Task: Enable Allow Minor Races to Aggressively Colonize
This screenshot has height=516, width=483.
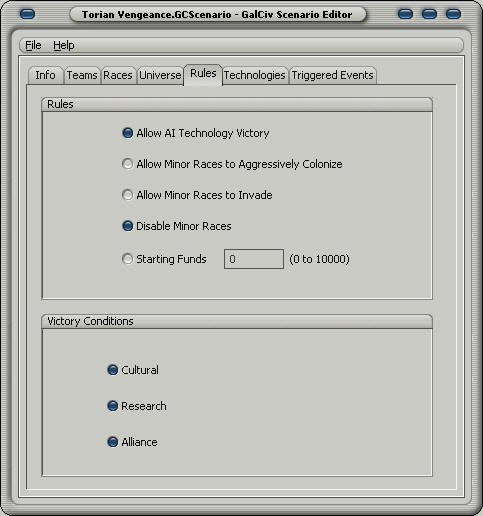Action: click(127, 164)
